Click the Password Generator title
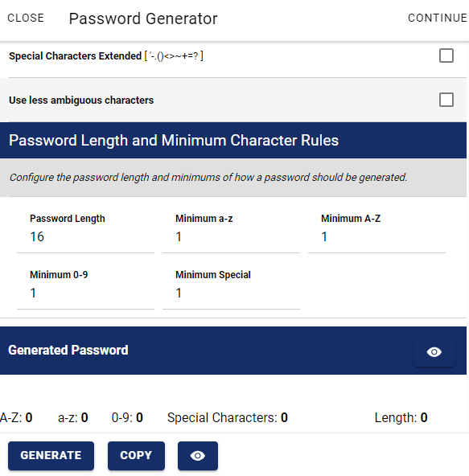This screenshot has width=469, height=476. pos(143,18)
